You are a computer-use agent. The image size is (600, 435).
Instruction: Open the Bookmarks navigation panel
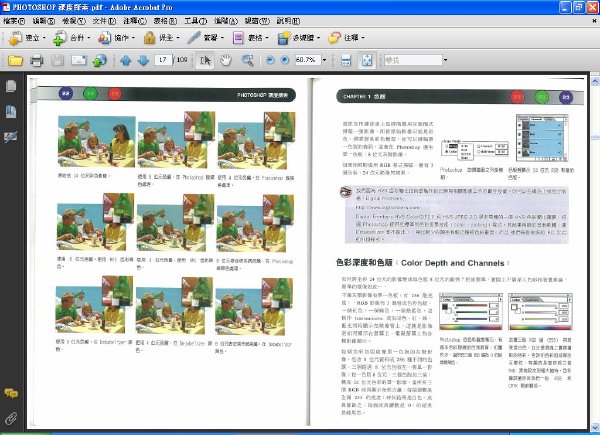point(11,111)
